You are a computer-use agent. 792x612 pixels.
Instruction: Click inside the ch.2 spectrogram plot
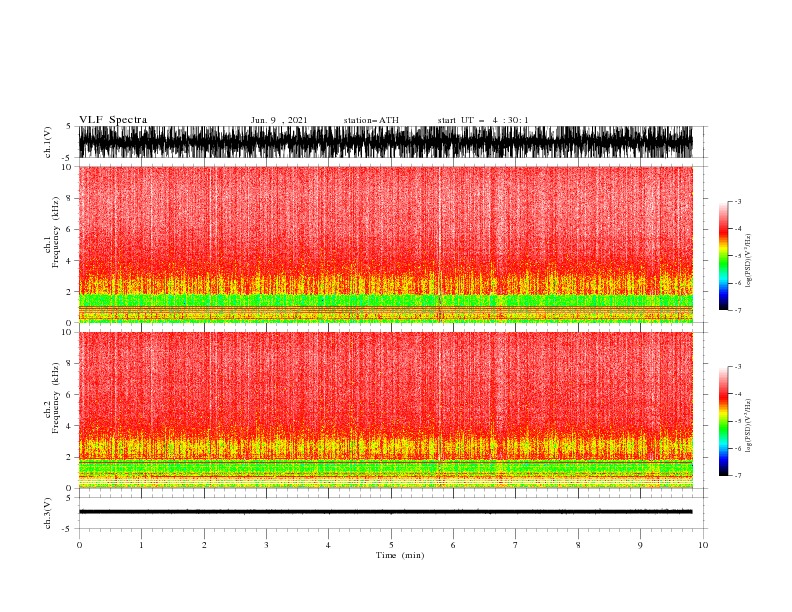coord(385,410)
